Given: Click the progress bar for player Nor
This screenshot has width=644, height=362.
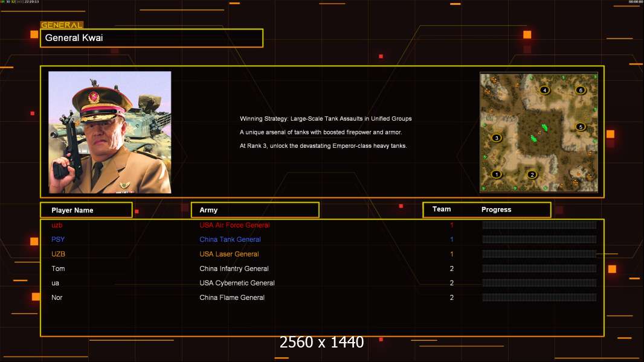Looking at the screenshot, I should (539, 297).
